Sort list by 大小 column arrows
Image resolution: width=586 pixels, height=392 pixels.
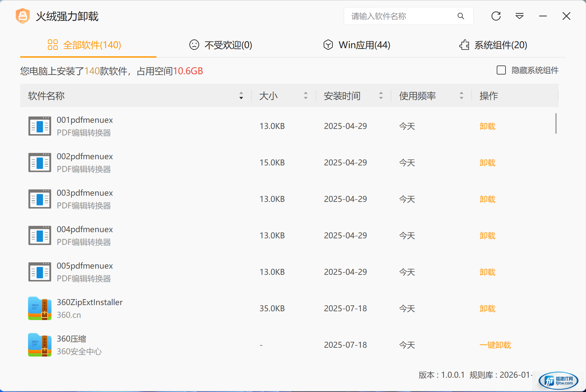305,96
